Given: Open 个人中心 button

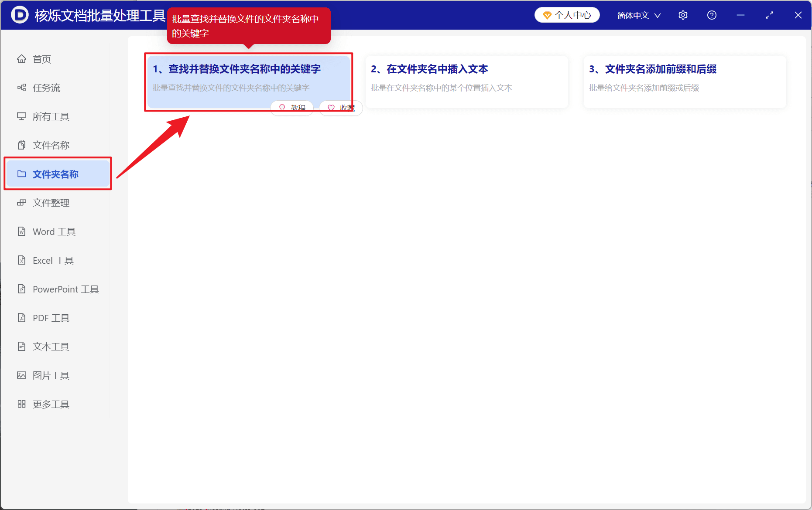Looking at the screenshot, I should [x=567, y=15].
